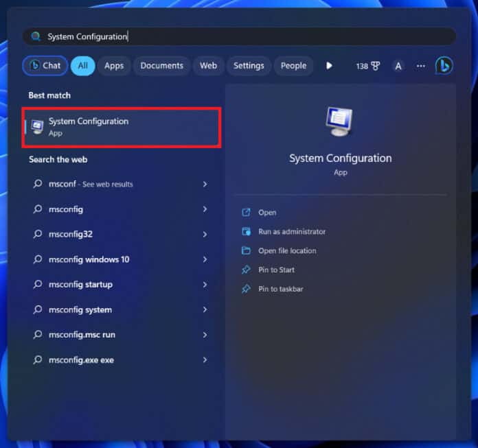This screenshot has width=478, height=448.
Task: Switch to the Settings tab
Action: (249, 66)
